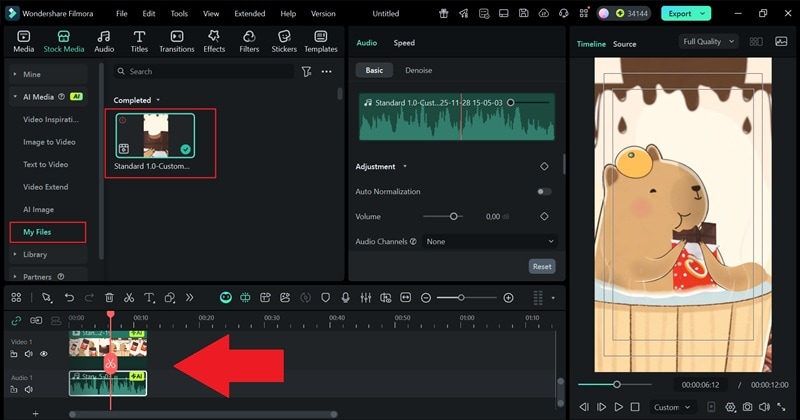
Task: Switch to the Speed tab
Action: click(x=404, y=43)
